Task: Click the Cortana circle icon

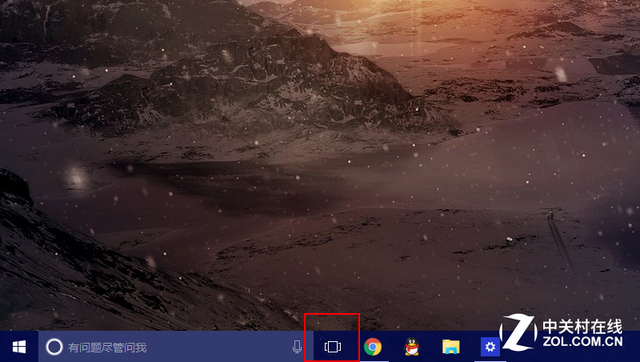Action: pyautogui.click(x=54, y=347)
